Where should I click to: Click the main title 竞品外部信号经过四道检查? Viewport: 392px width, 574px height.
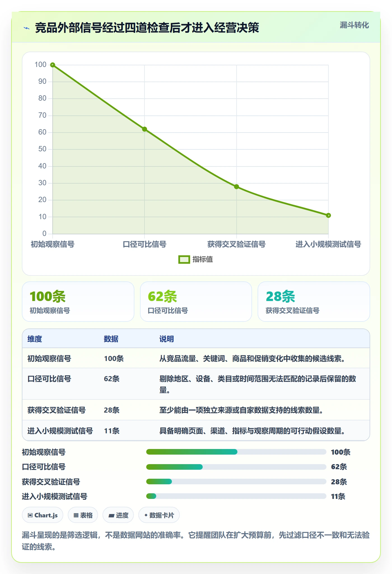tap(147, 28)
